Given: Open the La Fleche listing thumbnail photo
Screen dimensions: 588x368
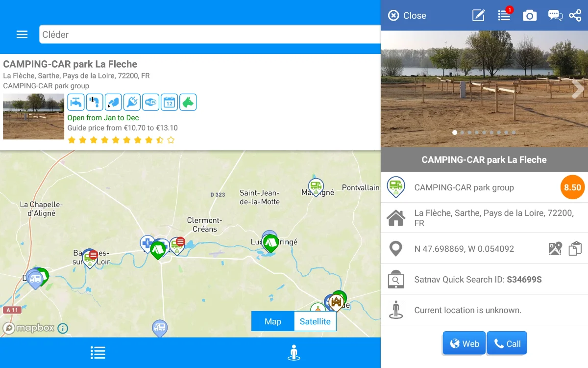Looking at the screenshot, I should click(x=33, y=116).
